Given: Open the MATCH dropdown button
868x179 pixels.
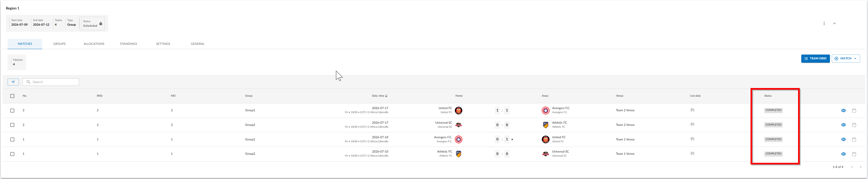Looking at the screenshot, I should [846, 59].
